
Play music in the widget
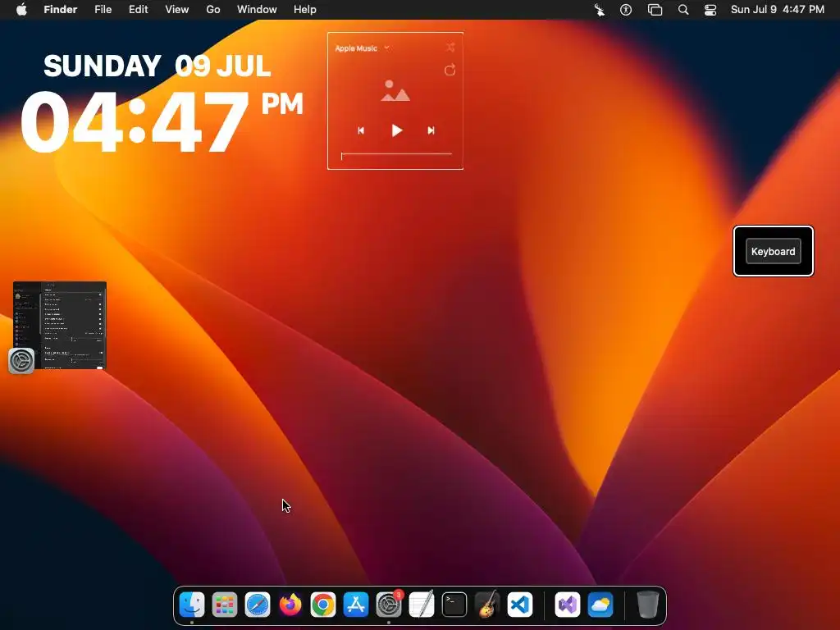[x=396, y=130]
